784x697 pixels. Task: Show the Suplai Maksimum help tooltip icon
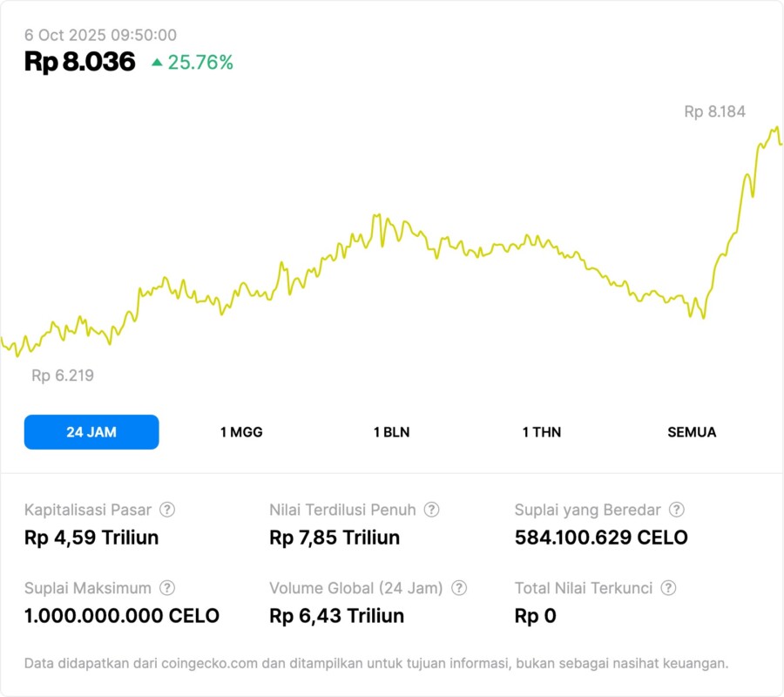point(167,588)
